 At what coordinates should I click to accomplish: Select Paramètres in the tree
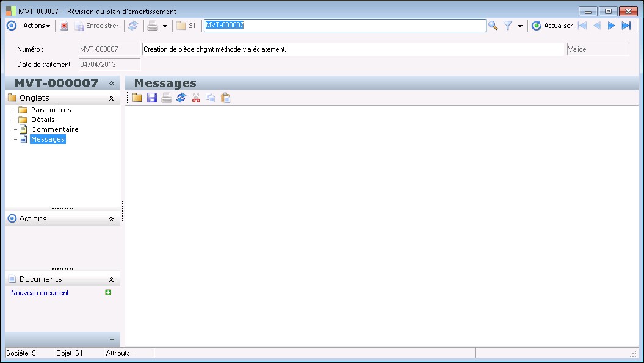(x=51, y=110)
